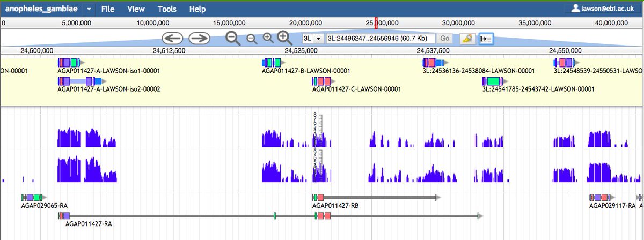Click label AGAP011427-C-LAWSON-00001
Viewport: 644px width, 240px height.
pos(356,89)
